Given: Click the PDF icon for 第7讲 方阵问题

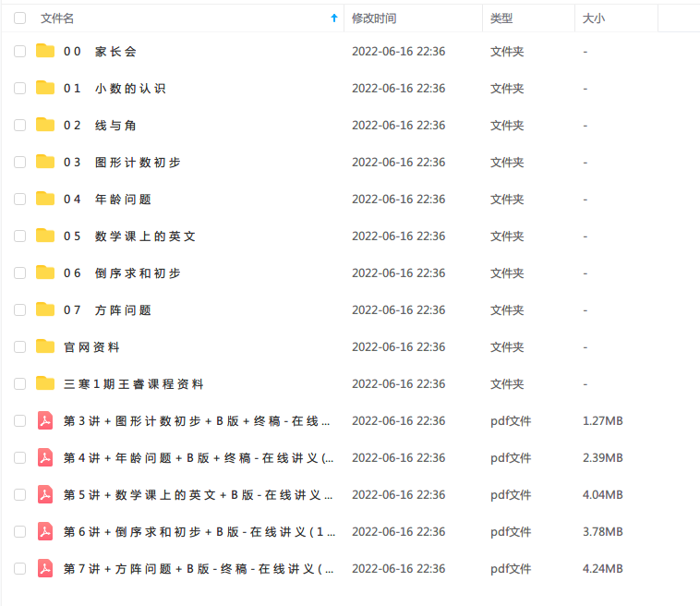Looking at the screenshot, I should 45,568.
